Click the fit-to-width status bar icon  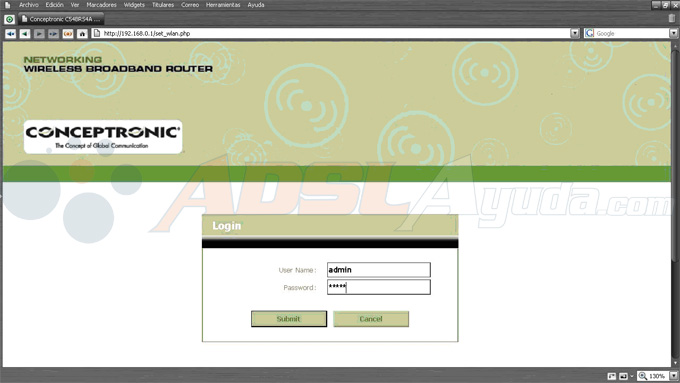[x=612, y=376]
